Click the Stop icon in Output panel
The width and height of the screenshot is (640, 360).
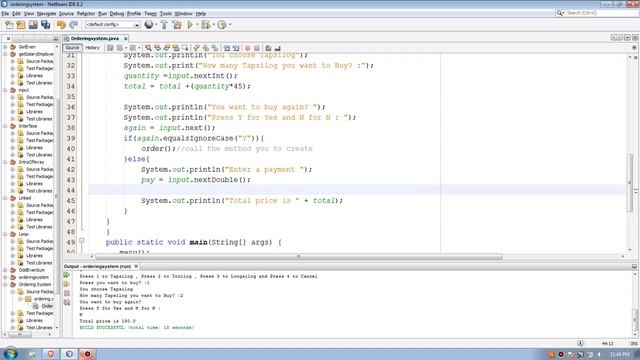[x=67, y=293]
